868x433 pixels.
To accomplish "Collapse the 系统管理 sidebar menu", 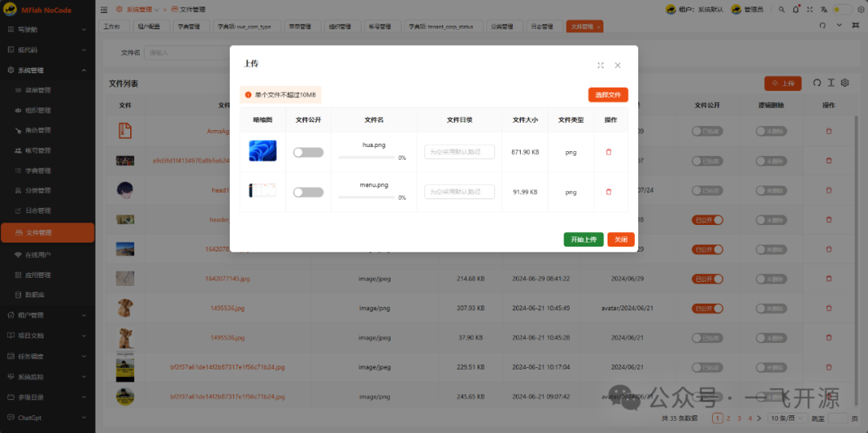I will (x=47, y=70).
